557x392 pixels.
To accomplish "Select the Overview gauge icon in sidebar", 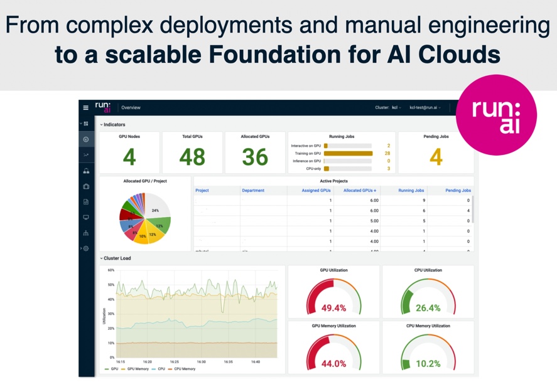I will (86, 139).
